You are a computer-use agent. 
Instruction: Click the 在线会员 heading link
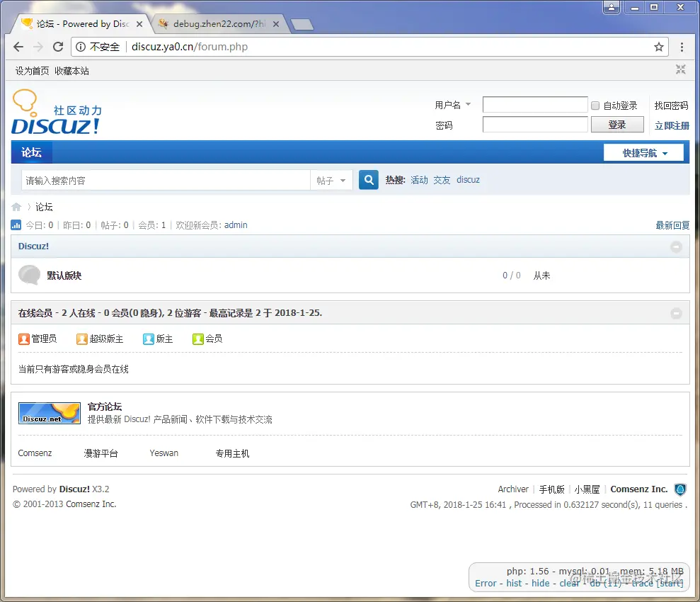coord(35,313)
